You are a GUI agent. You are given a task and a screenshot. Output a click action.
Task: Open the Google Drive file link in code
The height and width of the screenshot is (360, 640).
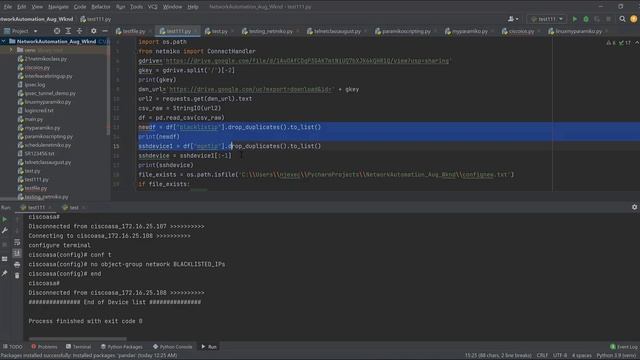pos(307,60)
